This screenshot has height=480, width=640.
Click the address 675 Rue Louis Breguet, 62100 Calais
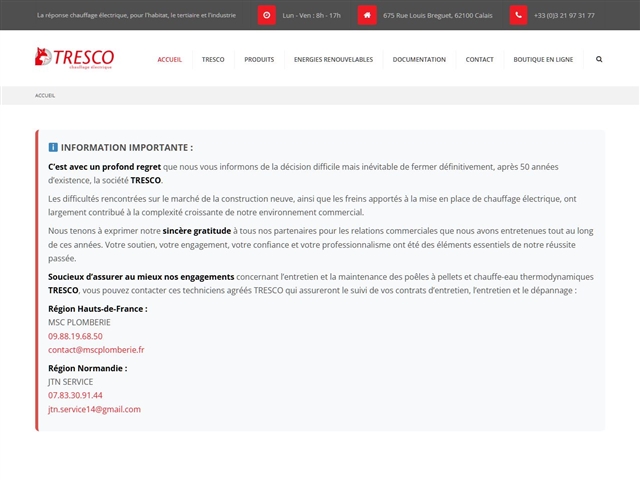coord(438,16)
